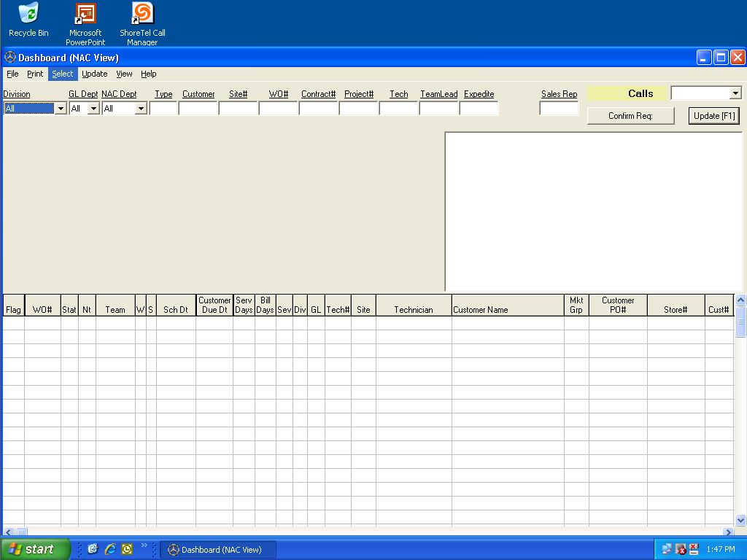Click the third quick launch icon
Screen dimensions: 747x560
click(x=127, y=549)
